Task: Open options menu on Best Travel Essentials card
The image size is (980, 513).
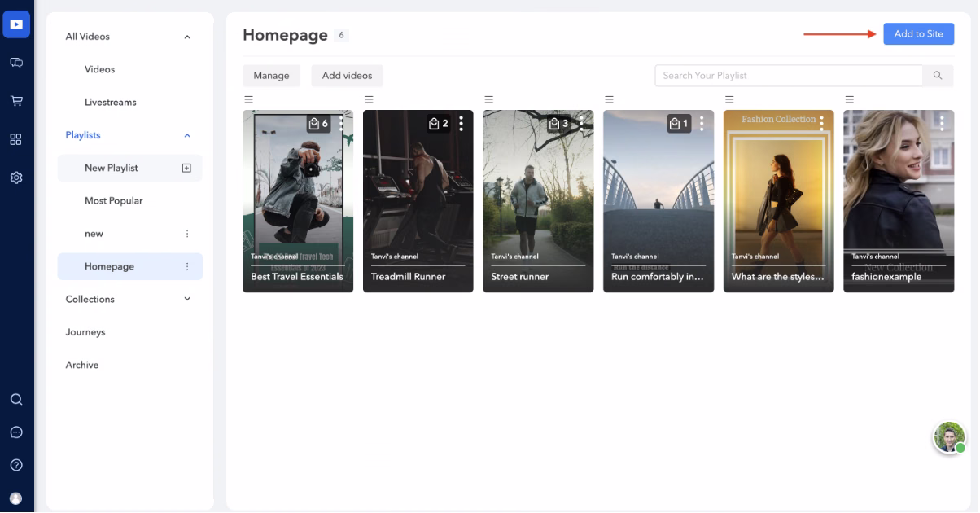Action: pos(341,124)
